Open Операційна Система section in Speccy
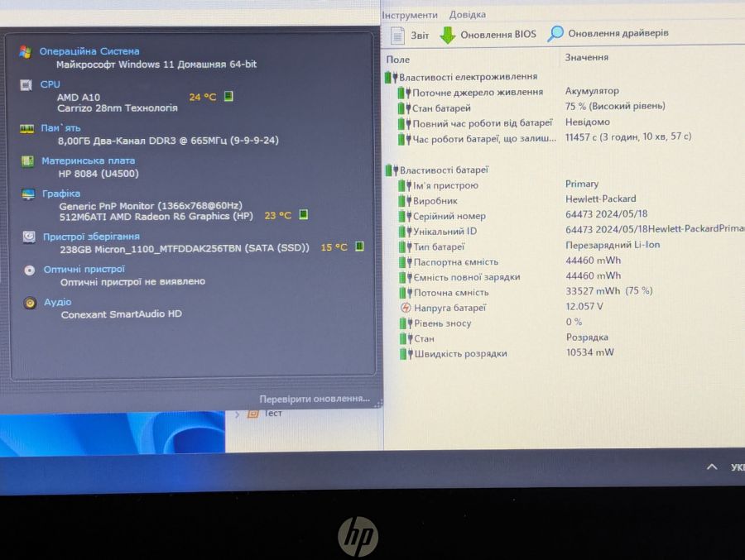This screenshot has height=560, width=745. coord(89,51)
